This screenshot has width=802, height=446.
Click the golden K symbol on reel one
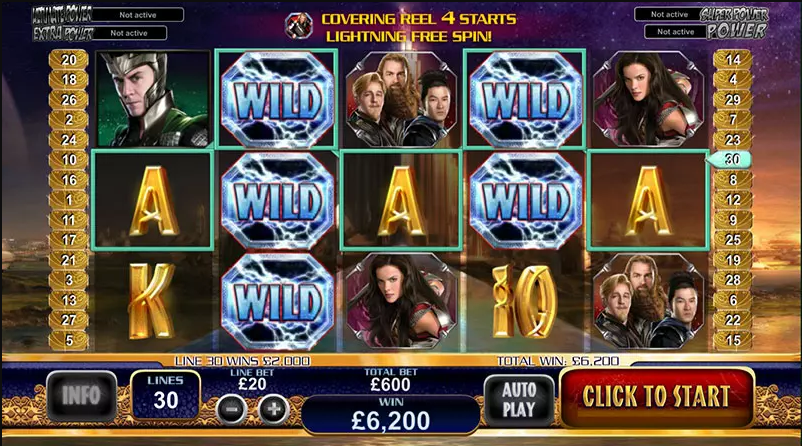[151, 302]
